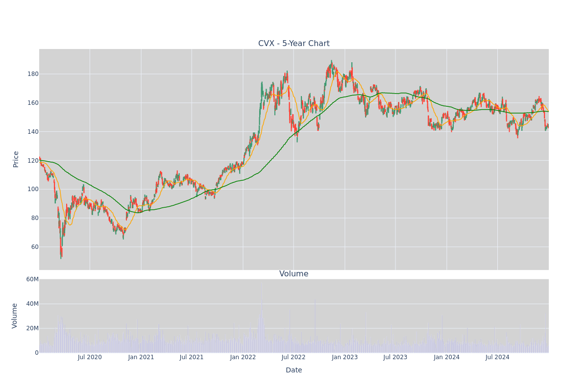Click the 80 price tick label
This screenshot has height=392, width=588.
click(35, 218)
